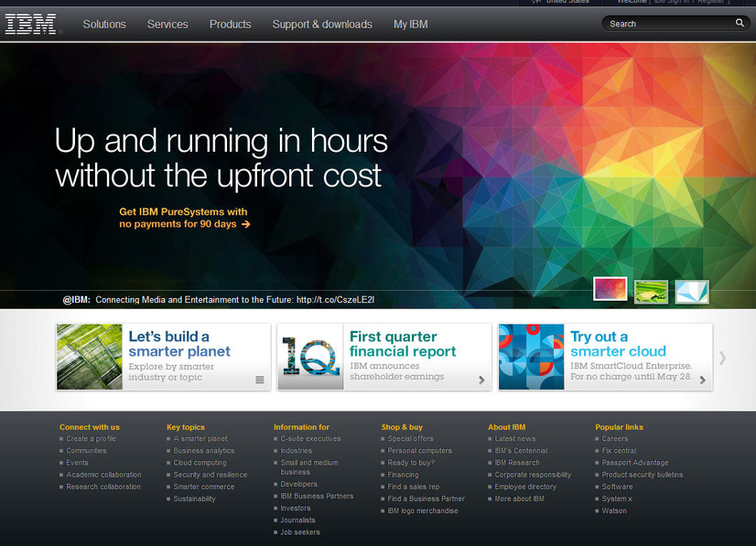756x546 pixels.
Task: Click 'Financing' footer link
Action: (x=403, y=475)
